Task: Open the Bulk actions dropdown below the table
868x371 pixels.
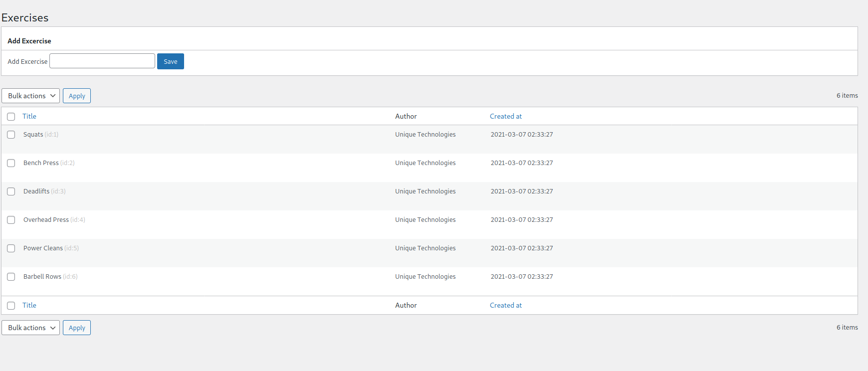Action: [31, 328]
